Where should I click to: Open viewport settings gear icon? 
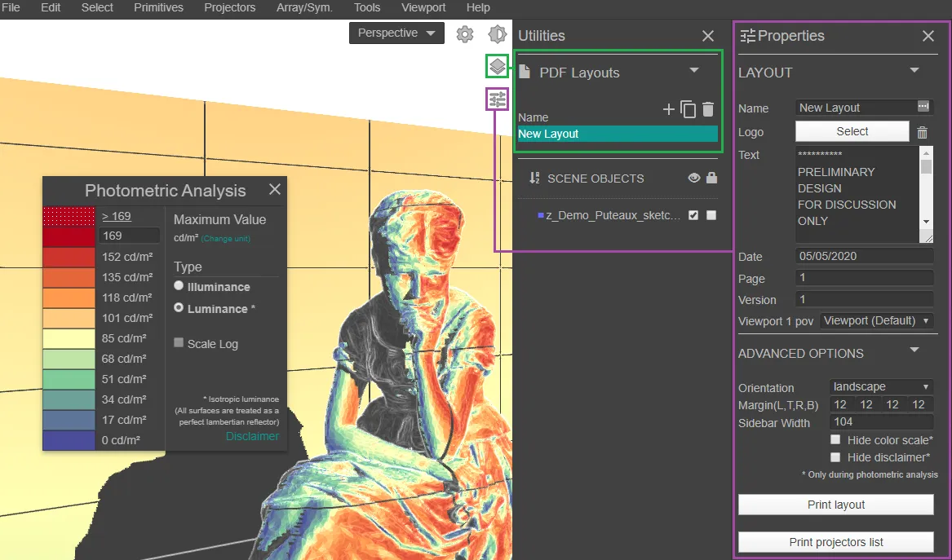[465, 34]
